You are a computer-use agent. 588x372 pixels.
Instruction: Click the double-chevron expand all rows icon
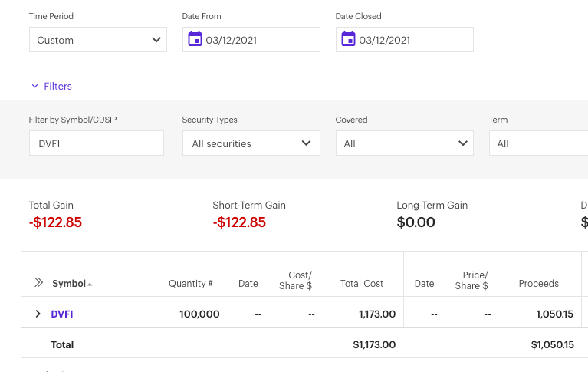click(38, 283)
